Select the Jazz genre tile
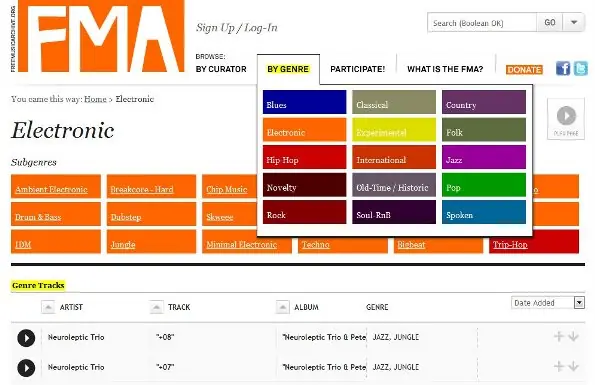The width and height of the screenshot is (595, 385). [x=484, y=157]
